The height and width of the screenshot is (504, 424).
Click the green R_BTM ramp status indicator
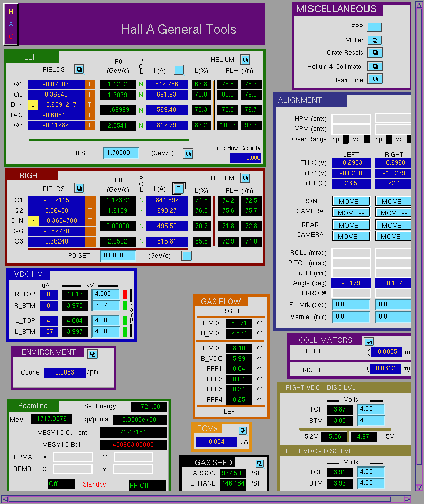tap(125, 305)
